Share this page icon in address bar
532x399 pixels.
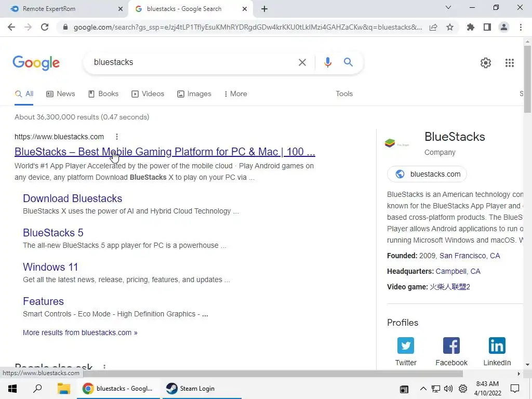[x=433, y=27]
